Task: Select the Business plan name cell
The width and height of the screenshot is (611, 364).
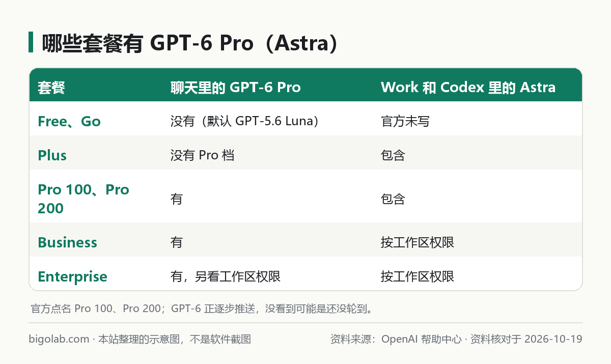Action: (67, 242)
